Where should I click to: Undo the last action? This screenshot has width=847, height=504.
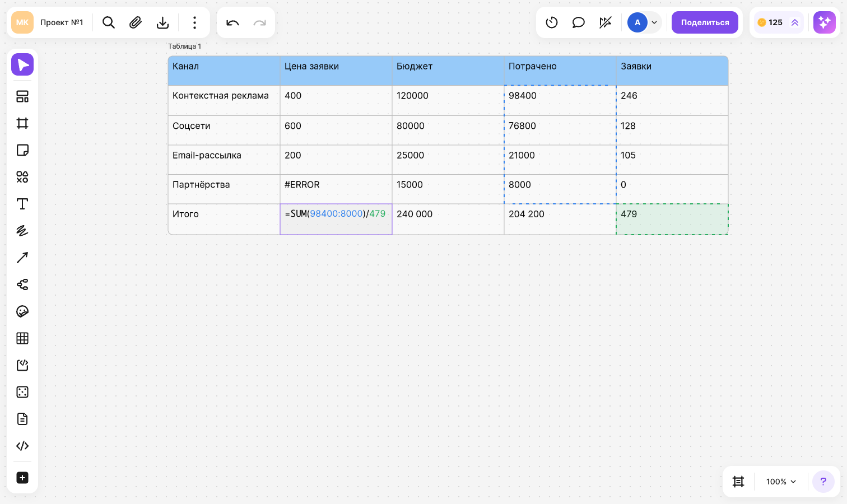tap(232, 22)
